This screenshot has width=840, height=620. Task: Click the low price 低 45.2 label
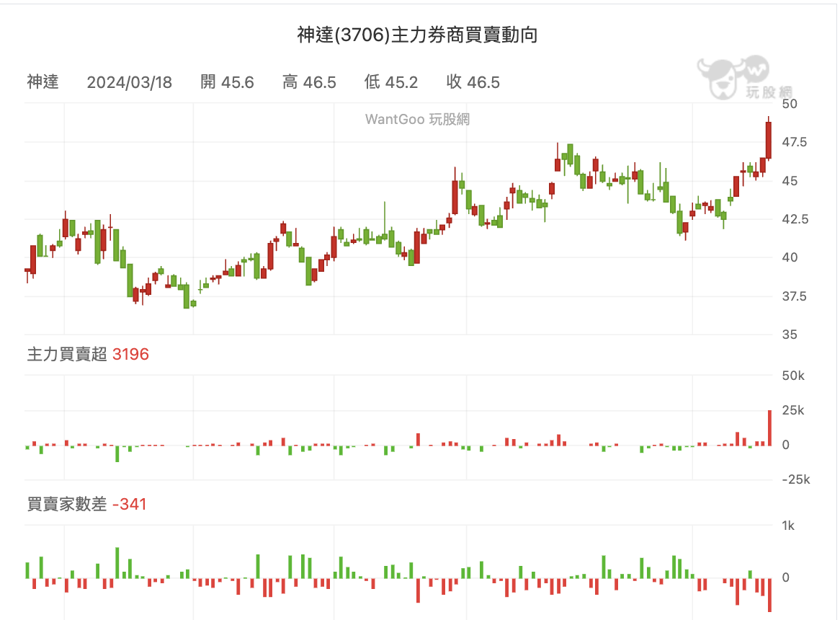(x=391, y=82)
